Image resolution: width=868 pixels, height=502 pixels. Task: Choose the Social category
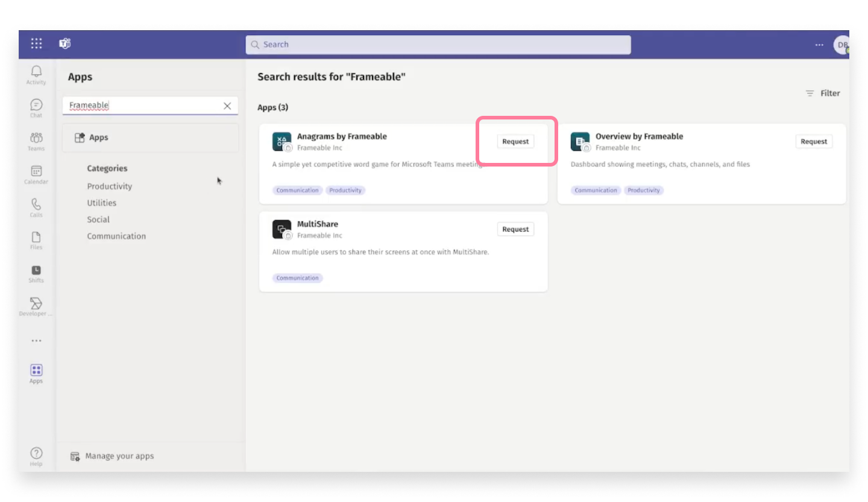(98, 220)
